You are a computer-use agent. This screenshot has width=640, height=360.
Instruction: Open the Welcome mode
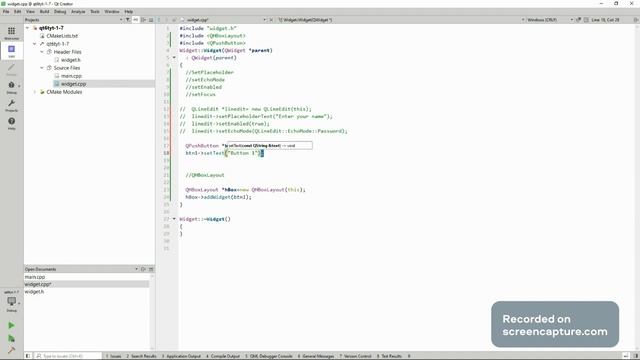click(11, 33)
